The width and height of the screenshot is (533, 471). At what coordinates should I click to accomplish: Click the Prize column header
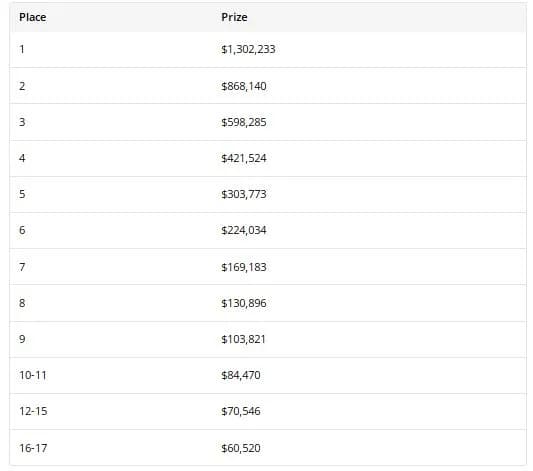[234, 17]
